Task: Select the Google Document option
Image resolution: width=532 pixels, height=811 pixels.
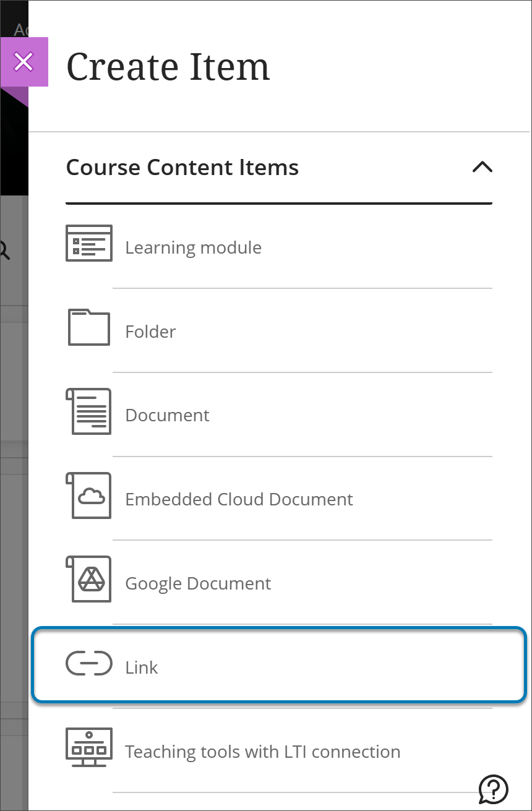Action: click(x=198, y=583)
